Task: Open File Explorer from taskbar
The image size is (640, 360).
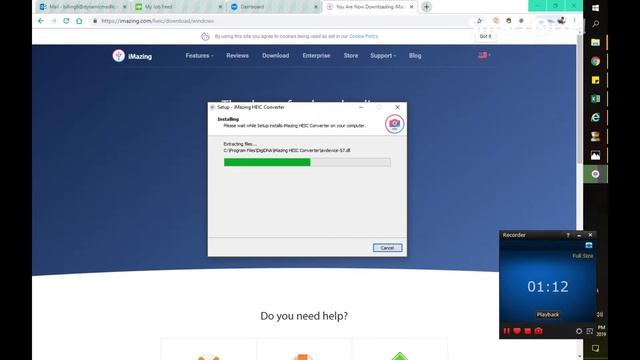Action: click(596, 42)
